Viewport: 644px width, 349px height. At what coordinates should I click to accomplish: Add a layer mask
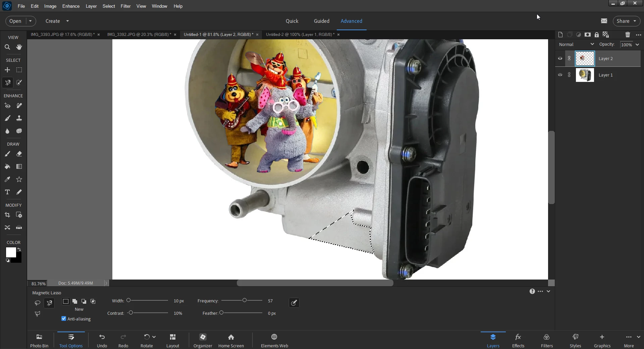(587, 35)
